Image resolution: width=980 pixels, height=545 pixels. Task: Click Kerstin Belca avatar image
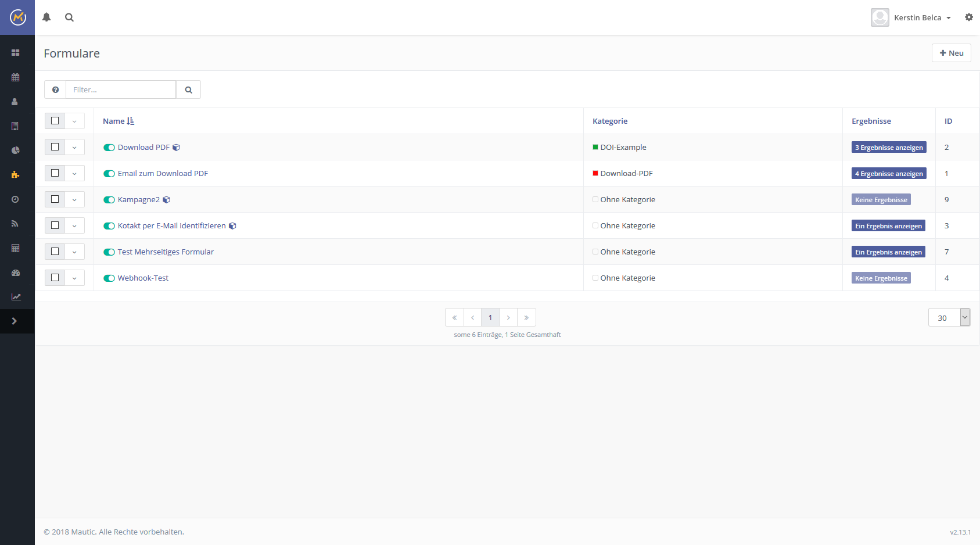[880, 17]
